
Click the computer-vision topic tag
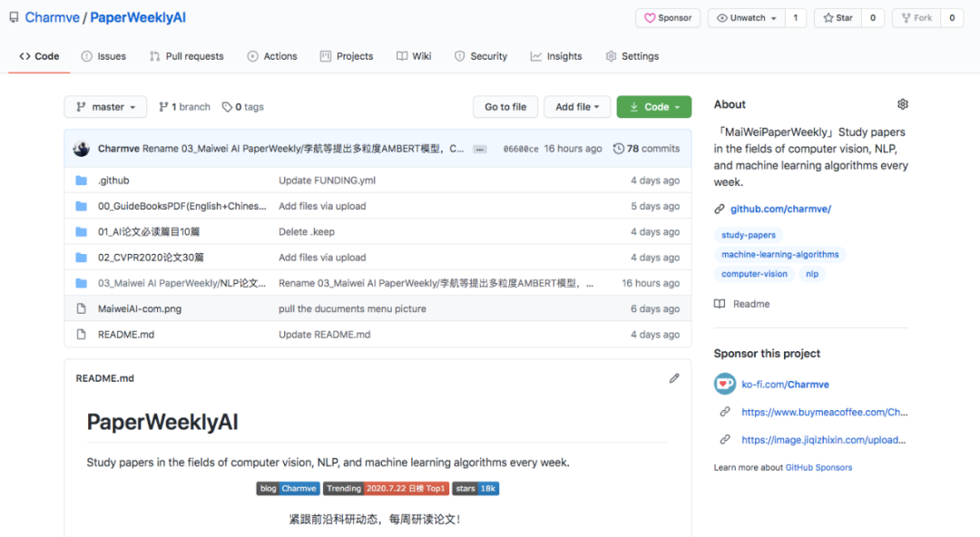tap(754, 274)
